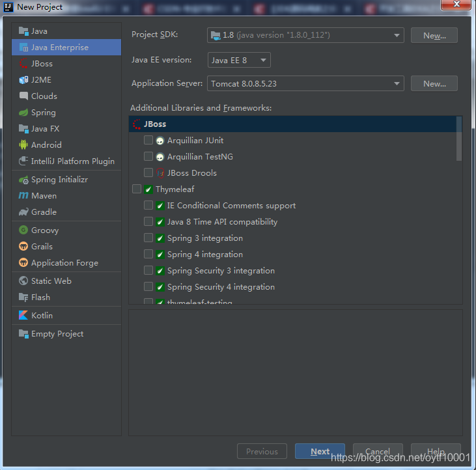This screenshot has width=476, height=470.
Task: Open the Project SDK dropdown
Action: tap(305, 35)
